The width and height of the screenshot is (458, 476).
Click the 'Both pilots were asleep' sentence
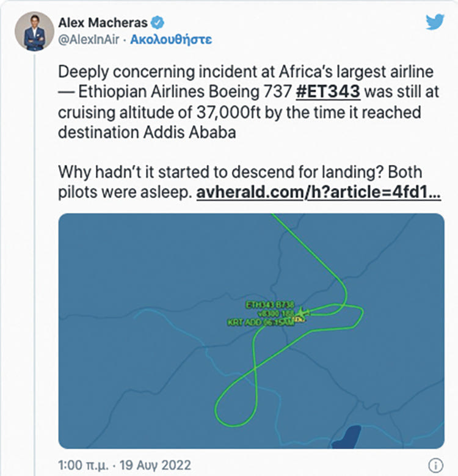click(x=127, y=193)
